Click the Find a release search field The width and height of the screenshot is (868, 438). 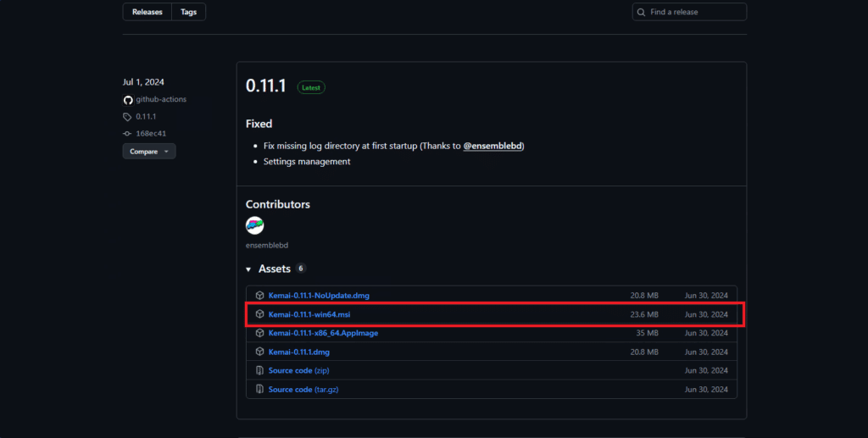coord(689,12)
